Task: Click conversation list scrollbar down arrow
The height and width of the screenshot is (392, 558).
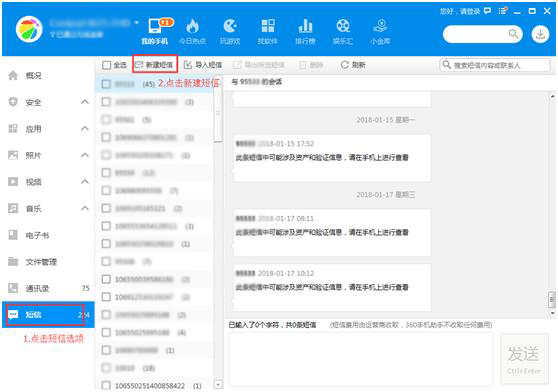Action: coord(218,385)
